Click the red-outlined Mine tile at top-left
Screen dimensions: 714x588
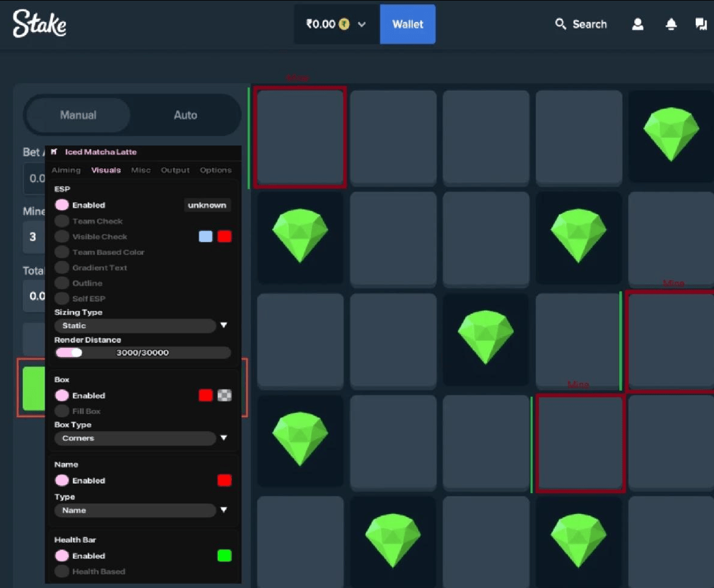tap(300, 137)
